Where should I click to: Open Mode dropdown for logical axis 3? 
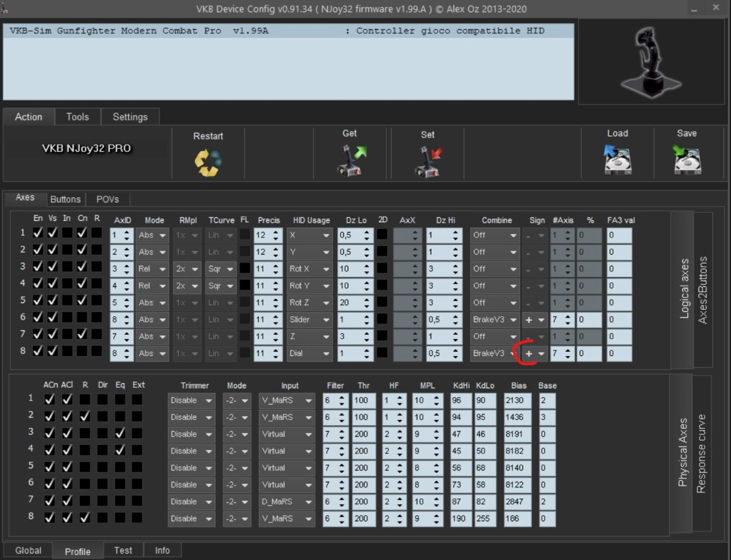pyautogui.click(x=152, y=269)
